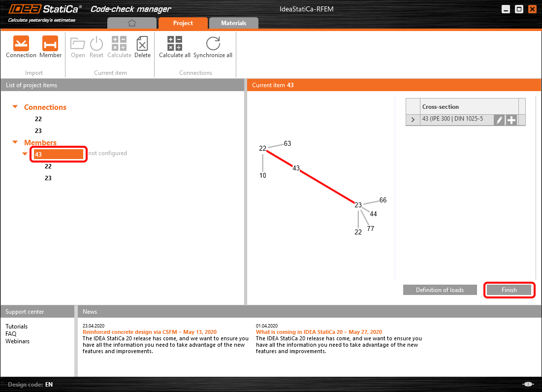
Task: Calculate the current item
Action: (119, 47)
